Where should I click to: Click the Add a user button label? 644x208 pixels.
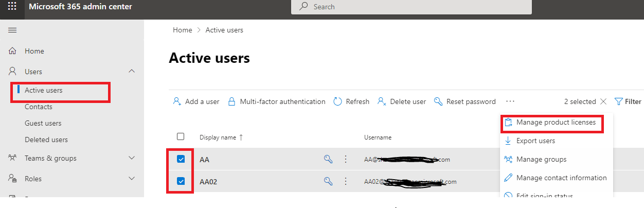tap(202, 101)
